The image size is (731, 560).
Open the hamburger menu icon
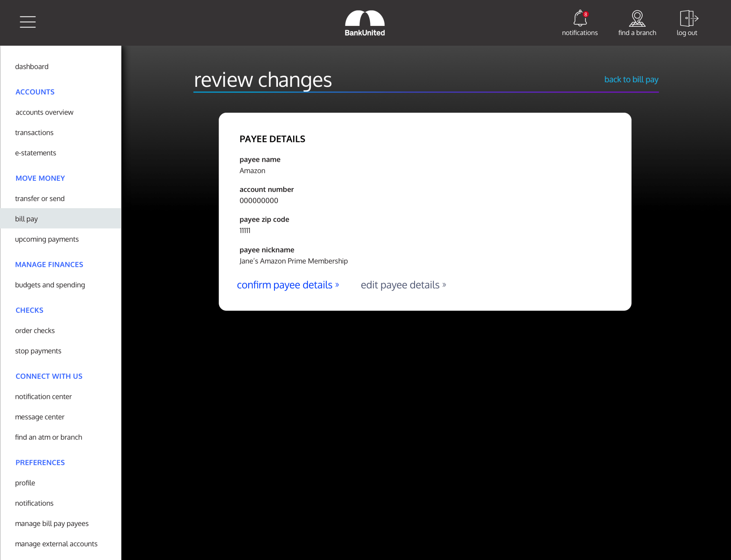[28, 22]
